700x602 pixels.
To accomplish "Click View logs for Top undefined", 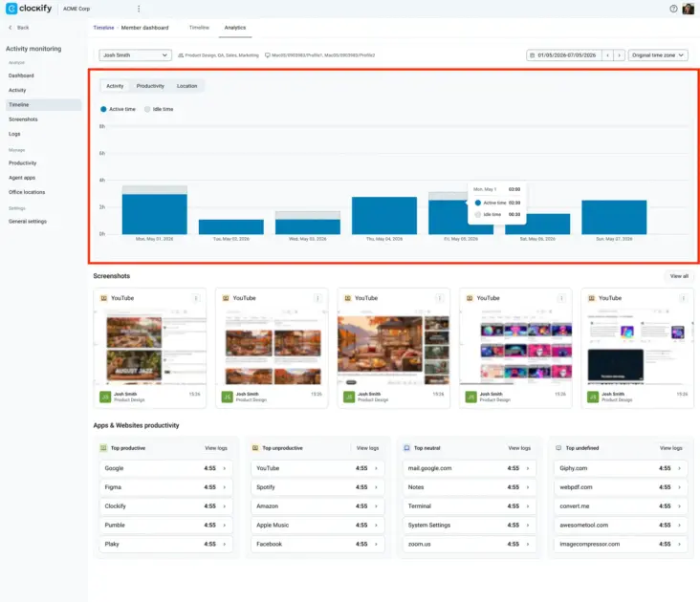I will point(671,448).
